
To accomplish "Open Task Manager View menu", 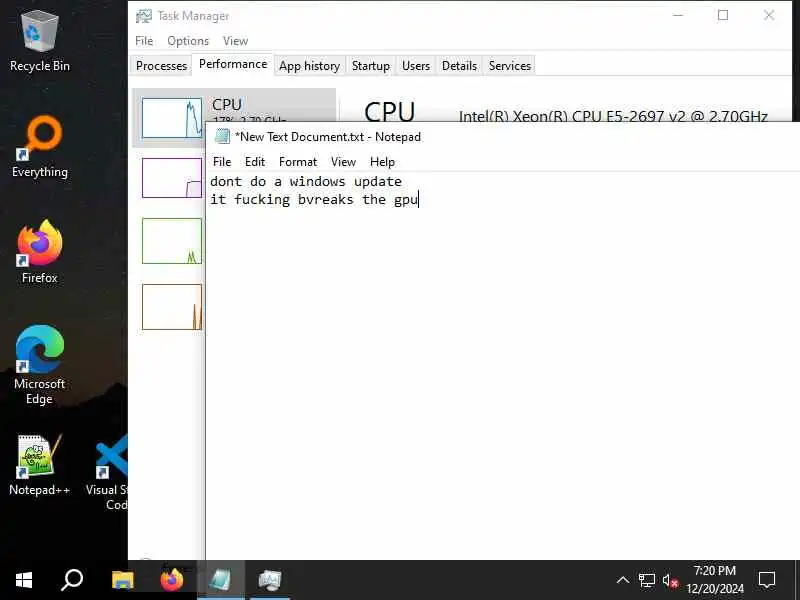I will (235, 41).
